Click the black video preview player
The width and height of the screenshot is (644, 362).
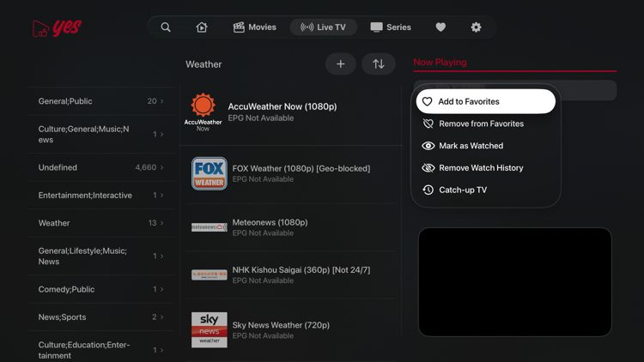pos(514,282)
